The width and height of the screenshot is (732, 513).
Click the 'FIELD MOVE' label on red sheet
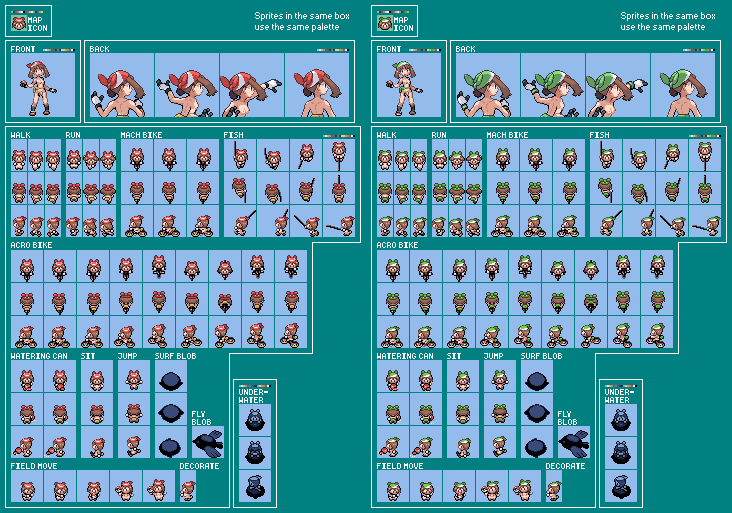34,466
